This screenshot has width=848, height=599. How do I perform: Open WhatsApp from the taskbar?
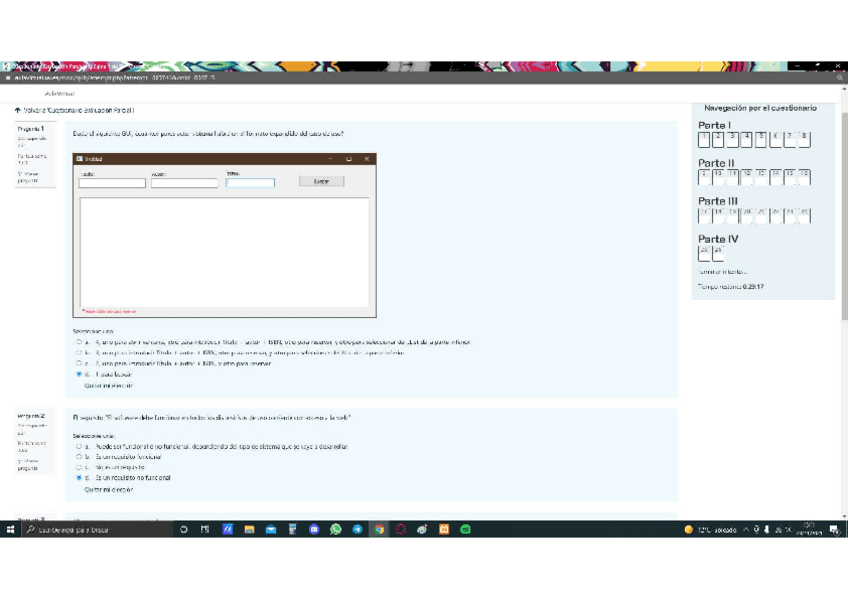click(x=336, y=530)
